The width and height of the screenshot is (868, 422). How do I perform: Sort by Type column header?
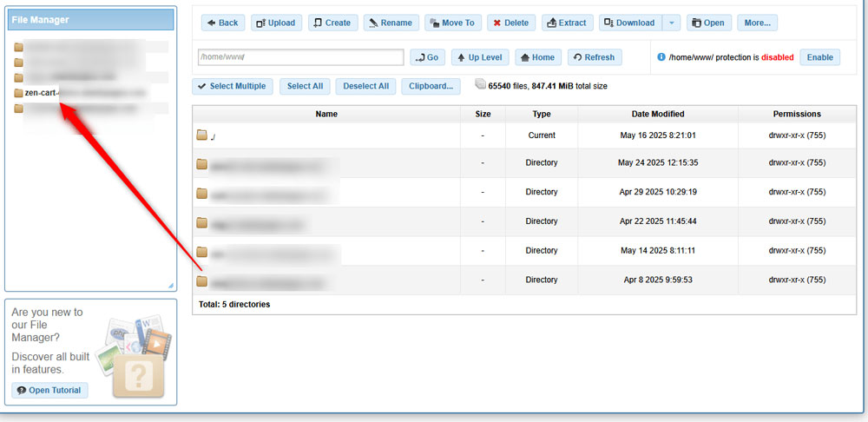[542, 114]
